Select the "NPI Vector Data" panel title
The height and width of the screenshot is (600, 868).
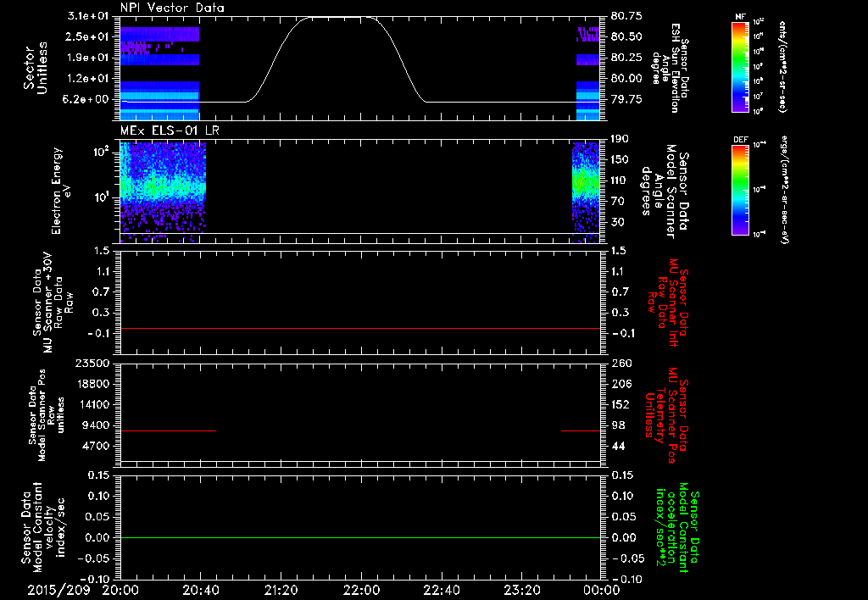coord(172,8)
